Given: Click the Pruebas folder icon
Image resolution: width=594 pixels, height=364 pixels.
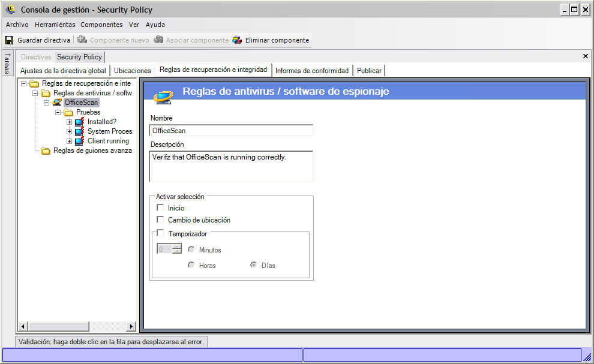Looking at the screenshot, I should [x=68, y=112].
